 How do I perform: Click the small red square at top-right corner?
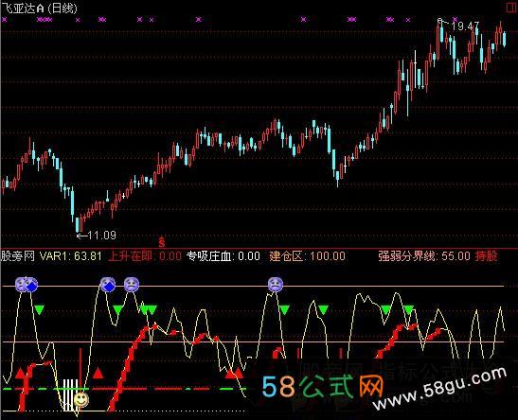[x=511, y=8]
